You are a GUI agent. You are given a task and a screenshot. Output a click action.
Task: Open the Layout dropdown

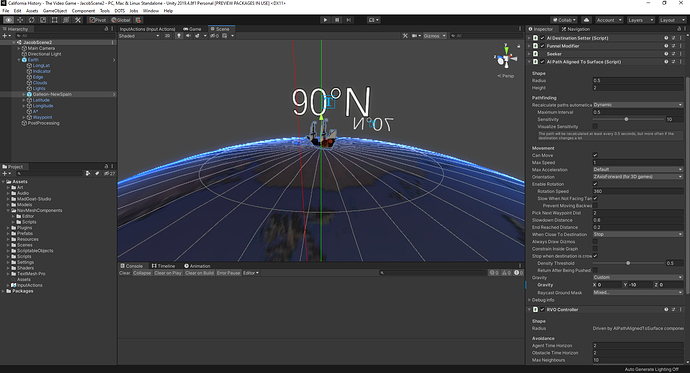(672, 20)
